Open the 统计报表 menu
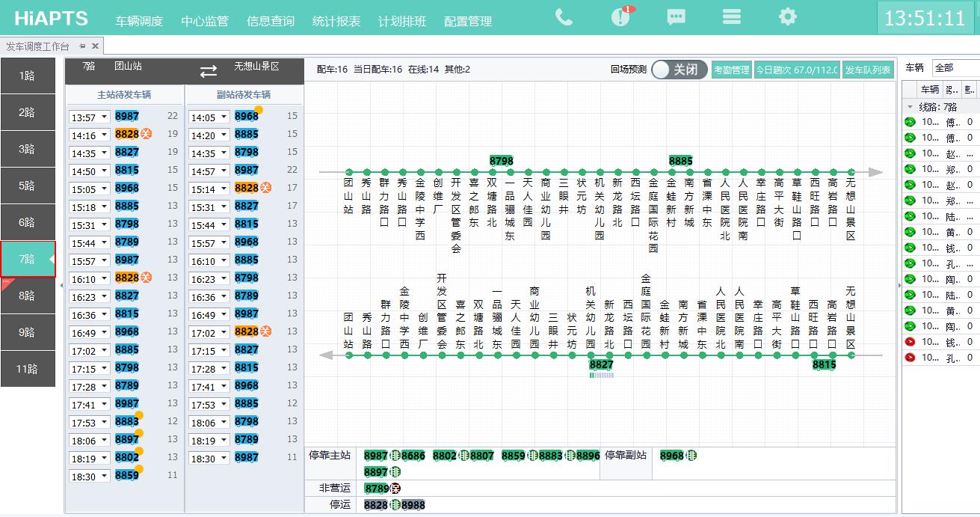The height and width of the screenshot is (517, 980). [336, 22]
